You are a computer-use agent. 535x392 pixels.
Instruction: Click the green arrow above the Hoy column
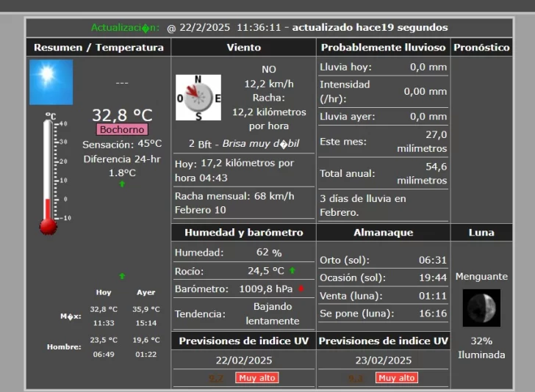click(x=122, y=276)
